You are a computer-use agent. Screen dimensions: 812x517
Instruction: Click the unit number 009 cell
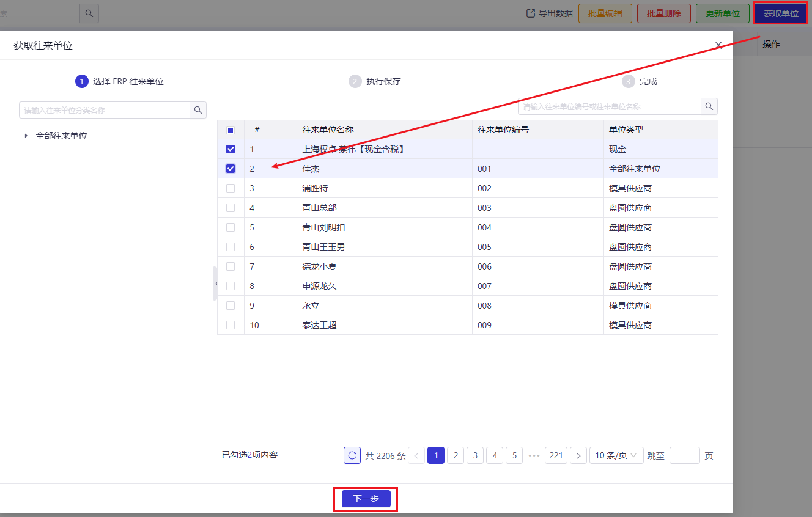point(538,325)
